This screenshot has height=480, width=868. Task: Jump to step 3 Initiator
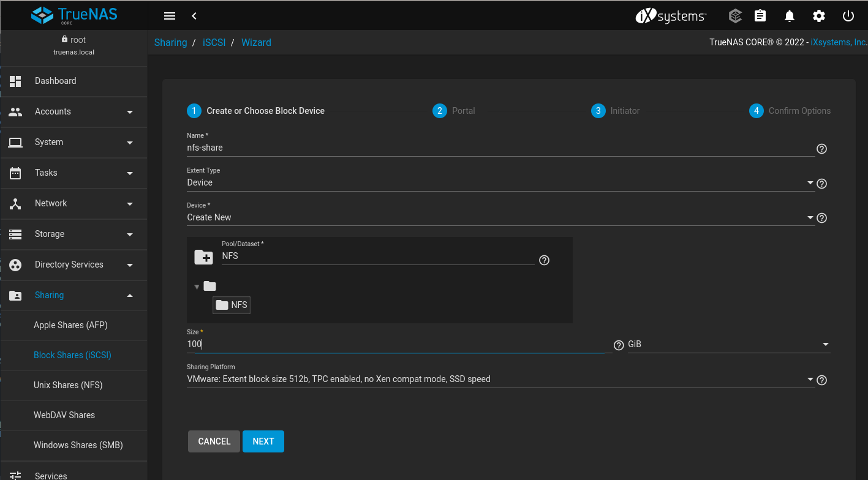(616, 111)
